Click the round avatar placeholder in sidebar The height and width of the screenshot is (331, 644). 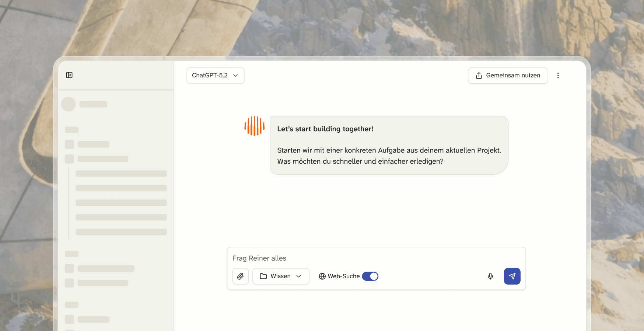tap(69, 104)
